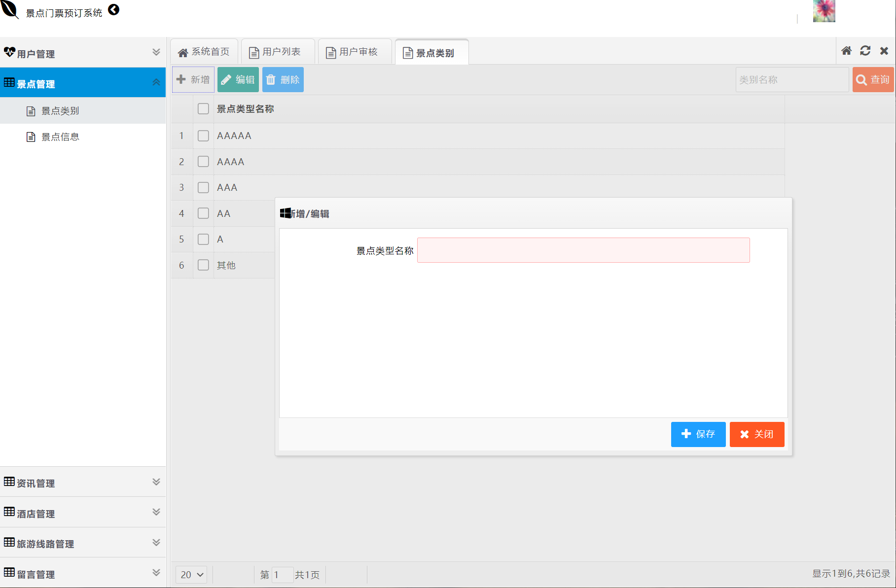
Task: Open 景点类别 in the sidebar
Action: pos(83,111)
